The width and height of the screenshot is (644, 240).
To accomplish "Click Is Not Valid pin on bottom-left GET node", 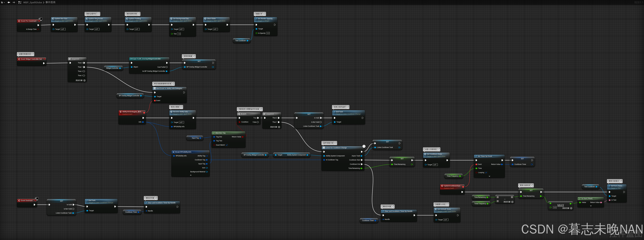I will pyautogui.click(x=73, y=209).
